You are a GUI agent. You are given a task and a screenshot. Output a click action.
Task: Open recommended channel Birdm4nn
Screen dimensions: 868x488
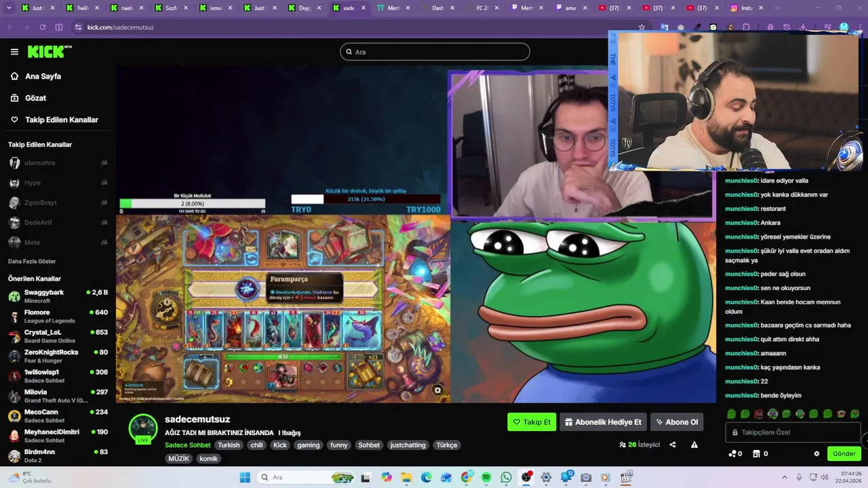coord(58,455)
